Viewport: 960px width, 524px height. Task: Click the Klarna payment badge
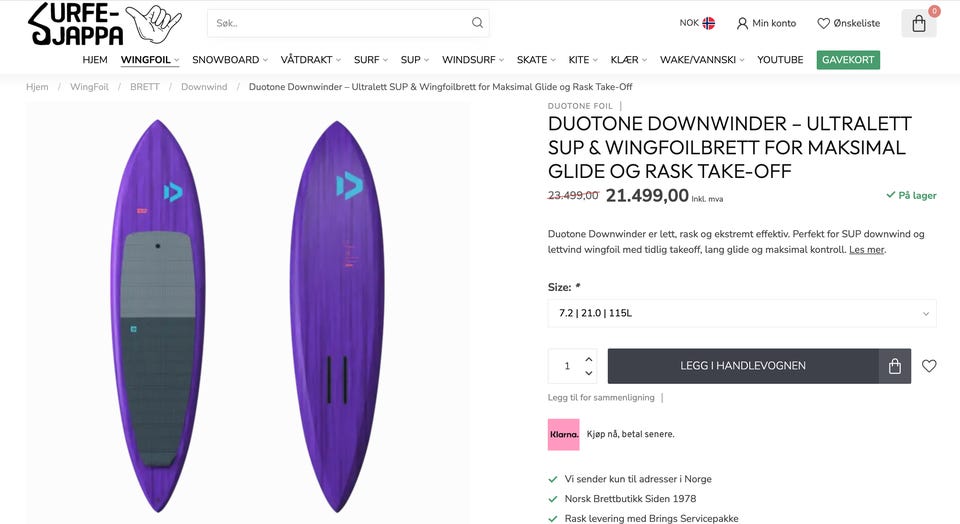coord(564,434)
